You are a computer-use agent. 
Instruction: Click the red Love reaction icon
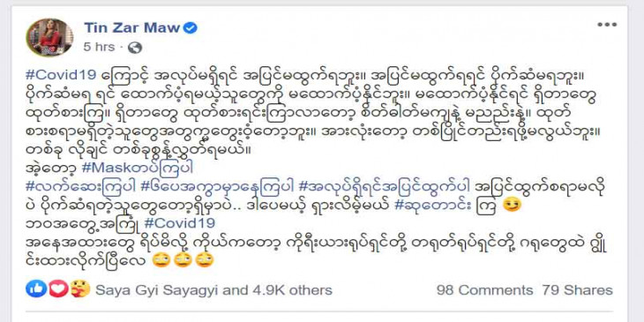[57, 289]
